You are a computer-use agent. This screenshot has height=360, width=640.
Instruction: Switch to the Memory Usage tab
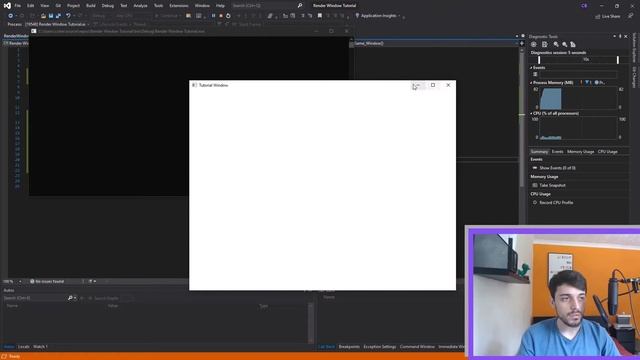point(580,151)
